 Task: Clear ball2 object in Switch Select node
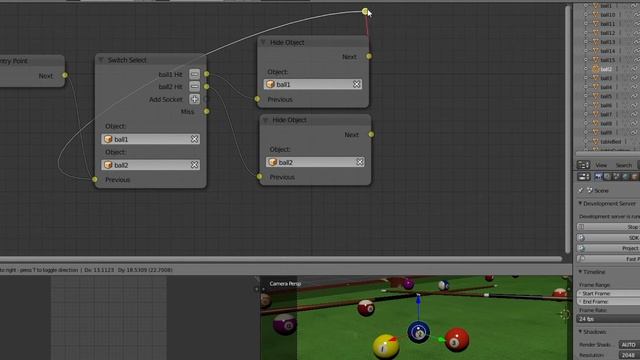click(194, 165)
